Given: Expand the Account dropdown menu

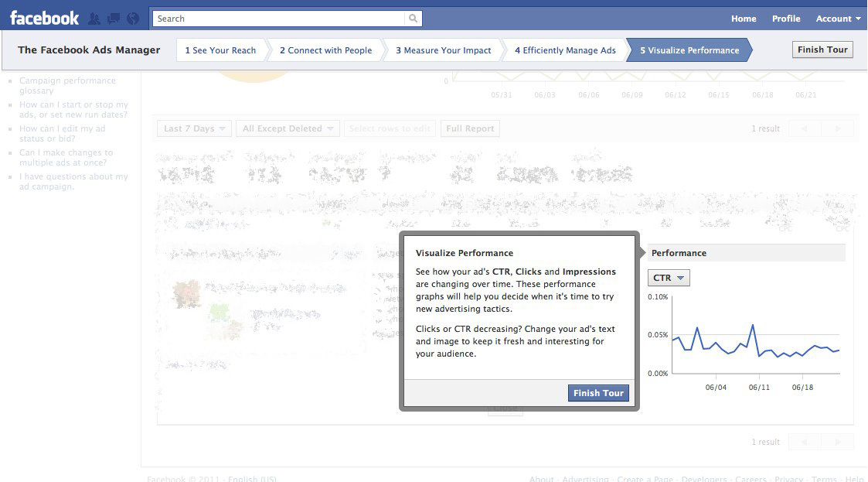Looking at the screenshot, I should [838, 19].
